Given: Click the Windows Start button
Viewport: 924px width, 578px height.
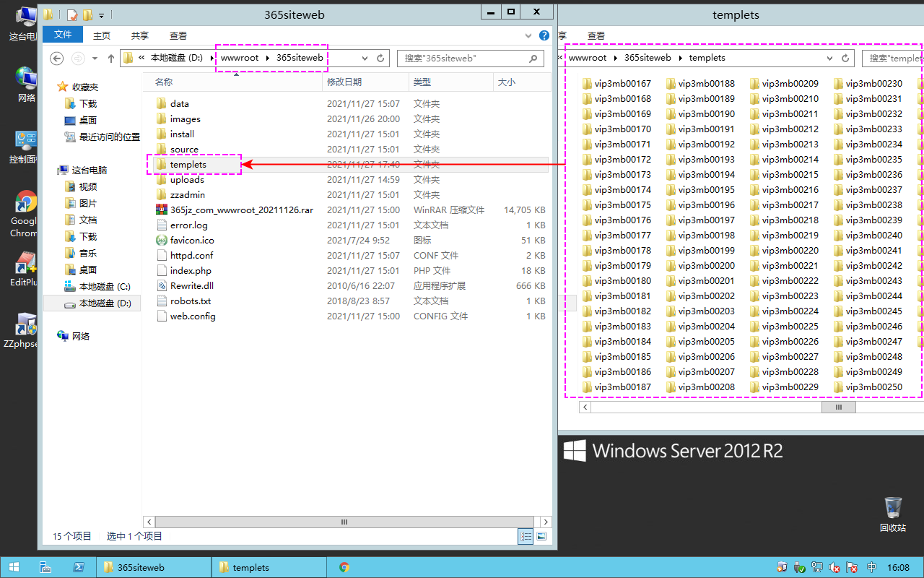Looking at the screenshot, I should pos(14,568).
